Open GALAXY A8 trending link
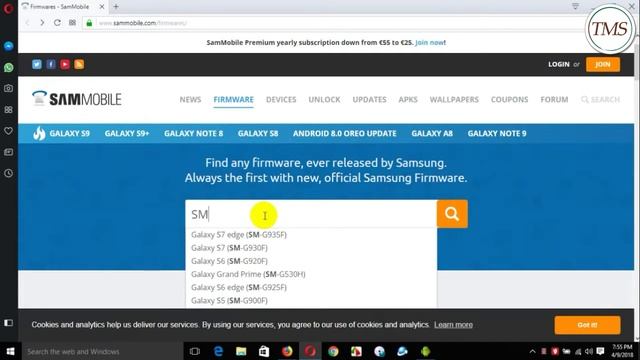This screenshot has height=360, width=640. pos(432,133)
